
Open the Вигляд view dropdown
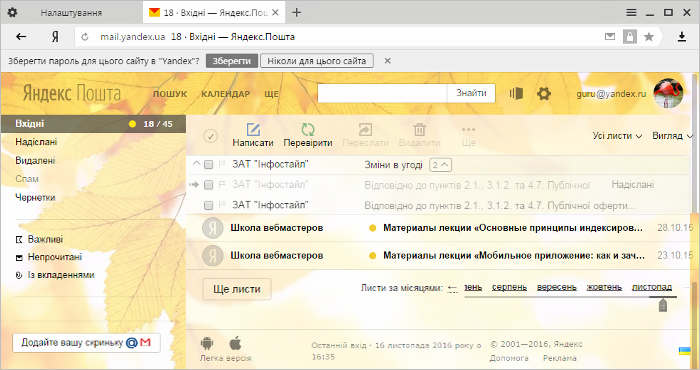pos(672,136)
